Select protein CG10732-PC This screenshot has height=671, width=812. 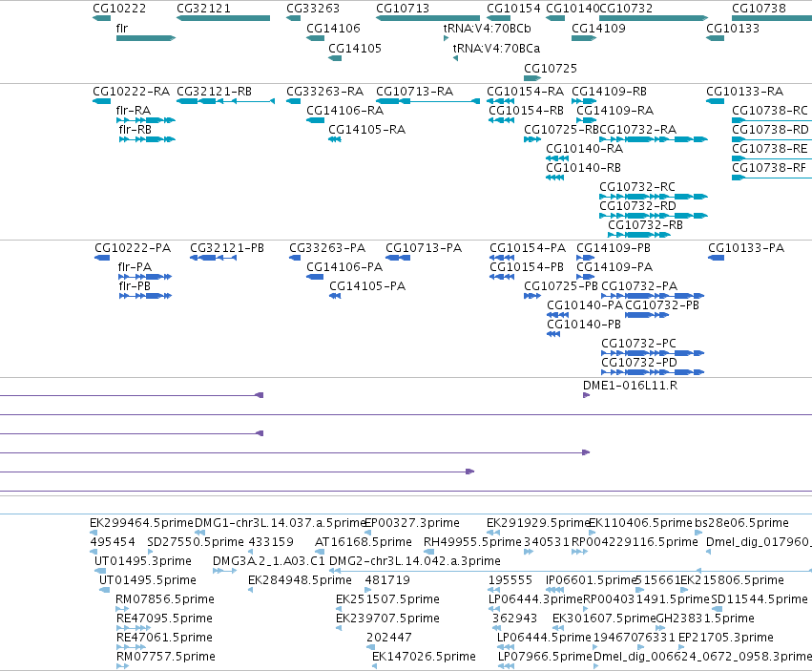tap(638, 344)
